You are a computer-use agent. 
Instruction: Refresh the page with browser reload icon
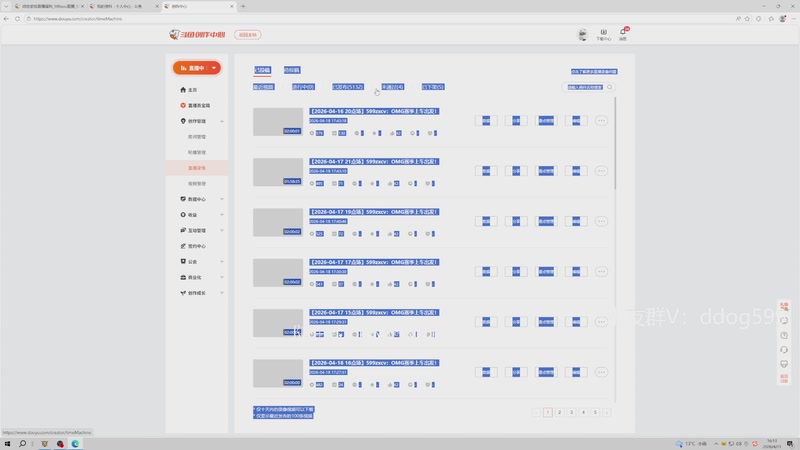[17, 19]
